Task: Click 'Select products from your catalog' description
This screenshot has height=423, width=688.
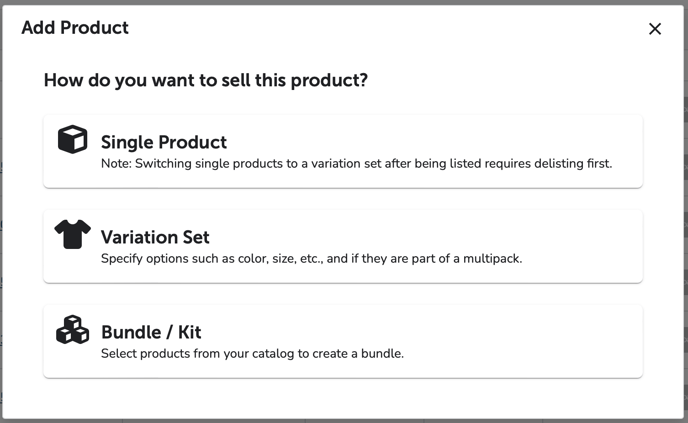Action: tap(252, 354)
